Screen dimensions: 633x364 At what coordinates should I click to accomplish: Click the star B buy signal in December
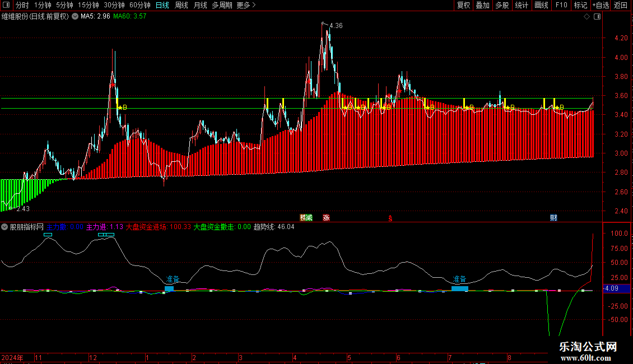click(x=122, y=108)
